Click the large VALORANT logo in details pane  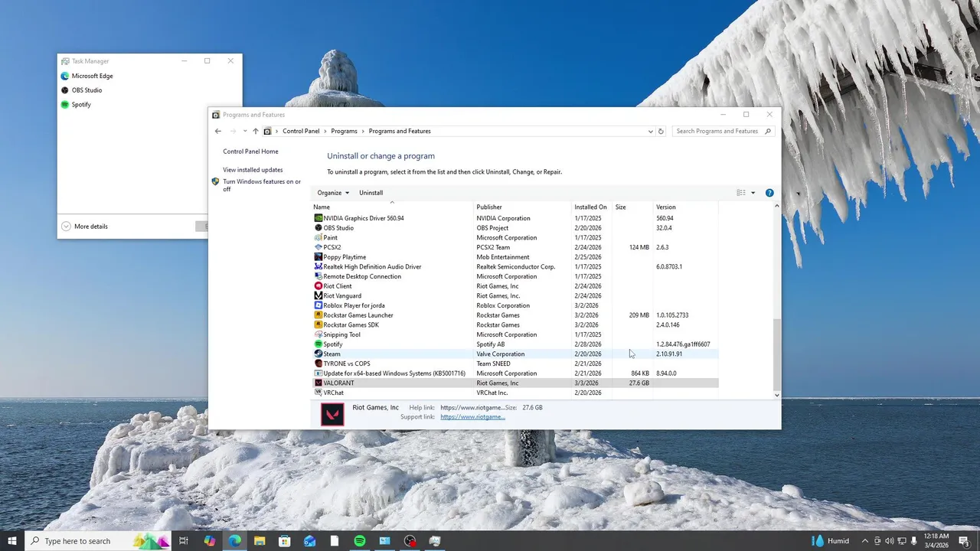pyautogui.click(x=332, y=414)
